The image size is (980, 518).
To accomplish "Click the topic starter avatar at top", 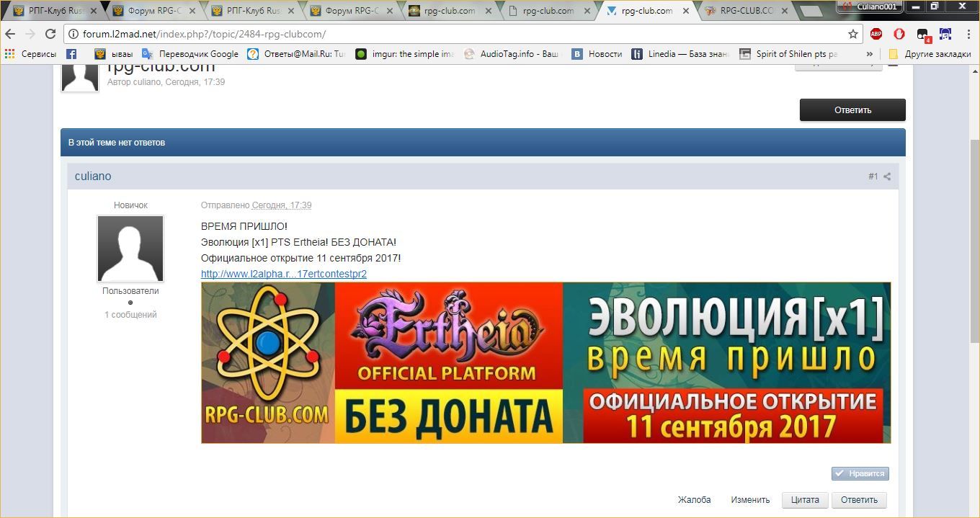I will 80,76.
